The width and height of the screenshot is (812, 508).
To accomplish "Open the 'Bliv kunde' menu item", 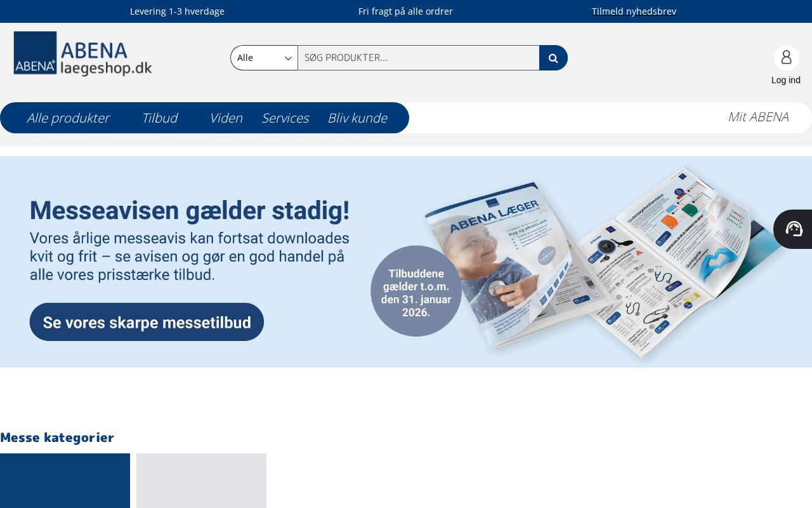I will [357, 118].
